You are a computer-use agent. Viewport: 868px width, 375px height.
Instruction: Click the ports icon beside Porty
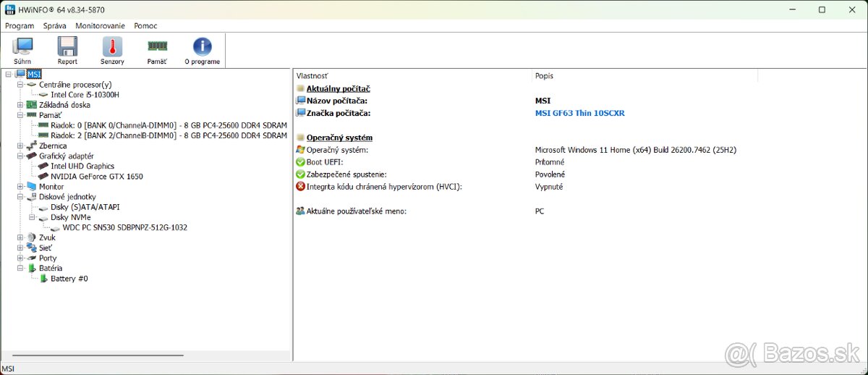point(32,258)
